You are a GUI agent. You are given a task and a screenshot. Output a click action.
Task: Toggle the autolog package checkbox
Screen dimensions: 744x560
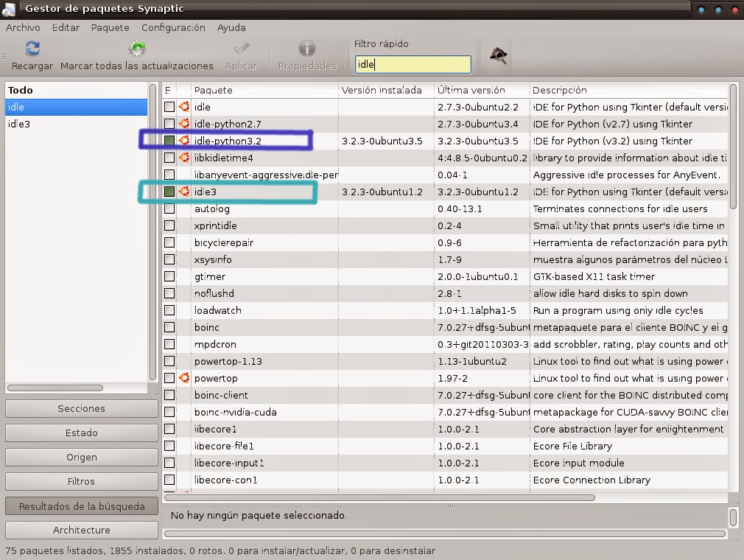point(169,209)
